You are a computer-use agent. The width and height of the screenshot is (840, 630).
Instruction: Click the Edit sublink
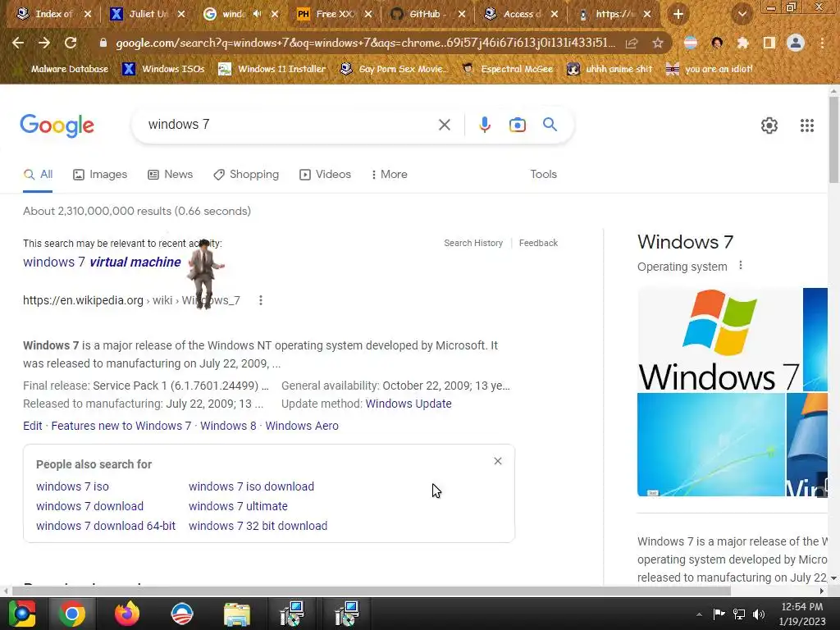coord(33,426)
